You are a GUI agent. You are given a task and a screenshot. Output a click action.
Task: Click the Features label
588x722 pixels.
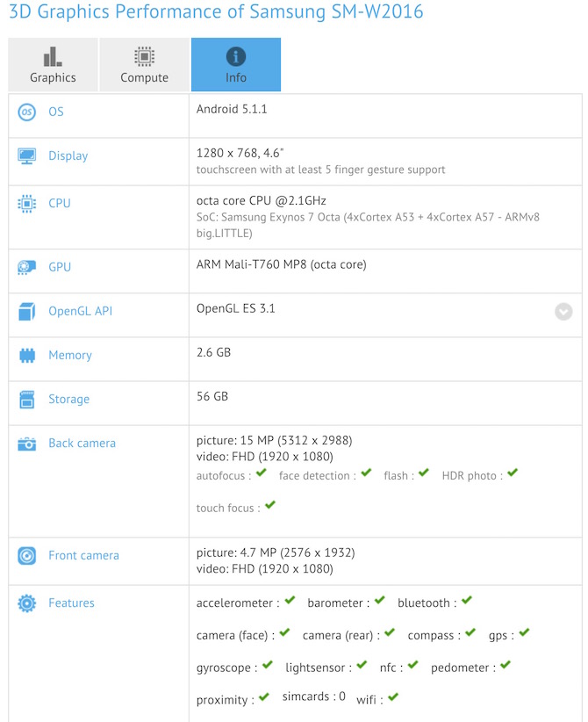[71, 603]
